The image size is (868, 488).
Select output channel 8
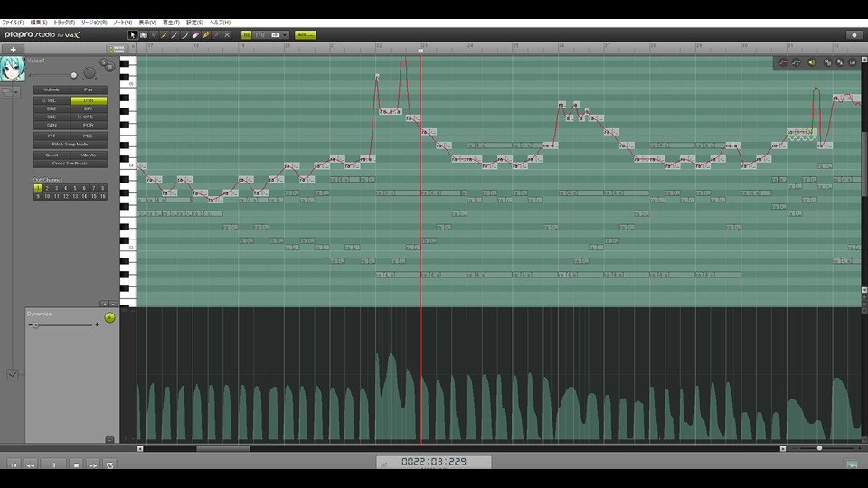[102, 188]
